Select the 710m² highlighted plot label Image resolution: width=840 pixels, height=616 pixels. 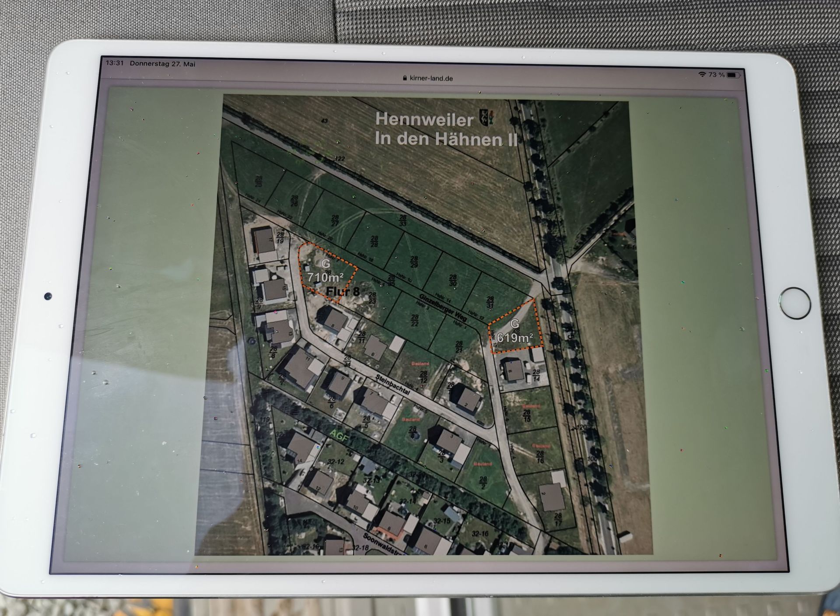[325, 277]
